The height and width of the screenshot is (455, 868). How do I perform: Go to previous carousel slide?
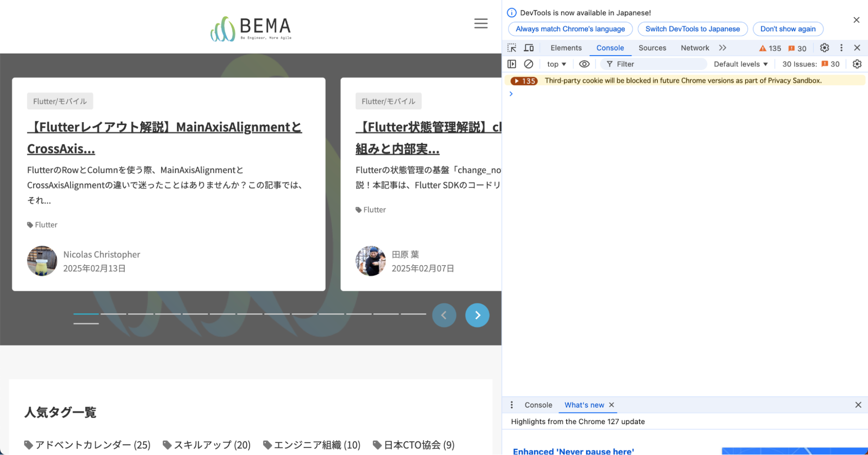(444, 315)
